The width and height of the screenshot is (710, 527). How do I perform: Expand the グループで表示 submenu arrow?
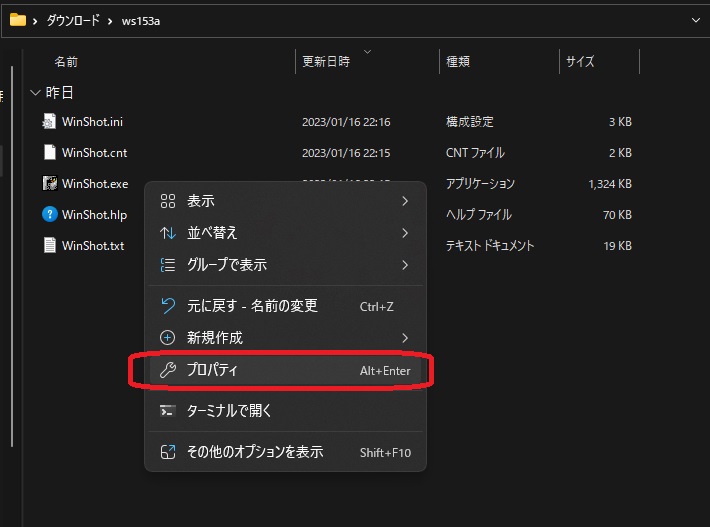coord(405,265)
